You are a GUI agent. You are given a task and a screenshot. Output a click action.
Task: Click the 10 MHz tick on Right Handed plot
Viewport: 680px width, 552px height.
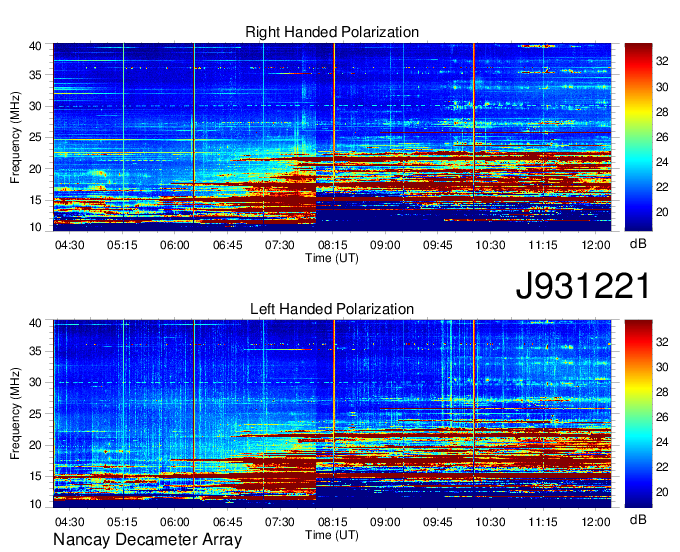[x=35, y=227]
